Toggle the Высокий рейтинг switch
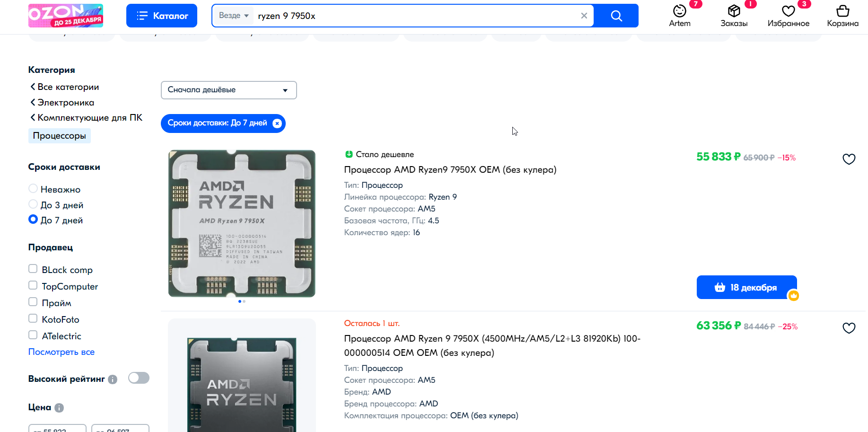Screen dimensions: 868x432 139,378
